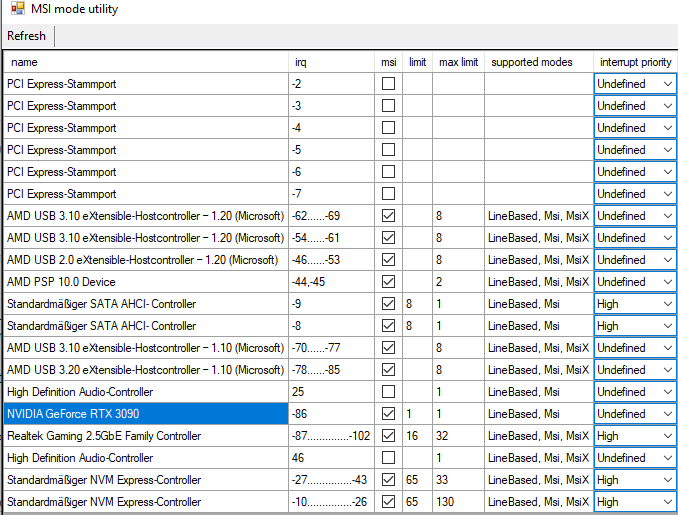Viewport: 678px width, 515px height.
Task: Click the Refresh toolbar button
Action: [x=26, y=36]
